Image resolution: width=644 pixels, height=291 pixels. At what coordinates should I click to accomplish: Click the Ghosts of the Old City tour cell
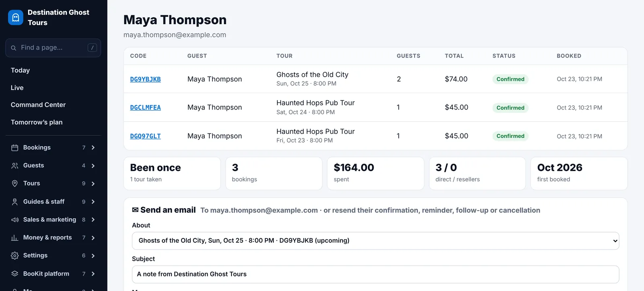[312, 79]
